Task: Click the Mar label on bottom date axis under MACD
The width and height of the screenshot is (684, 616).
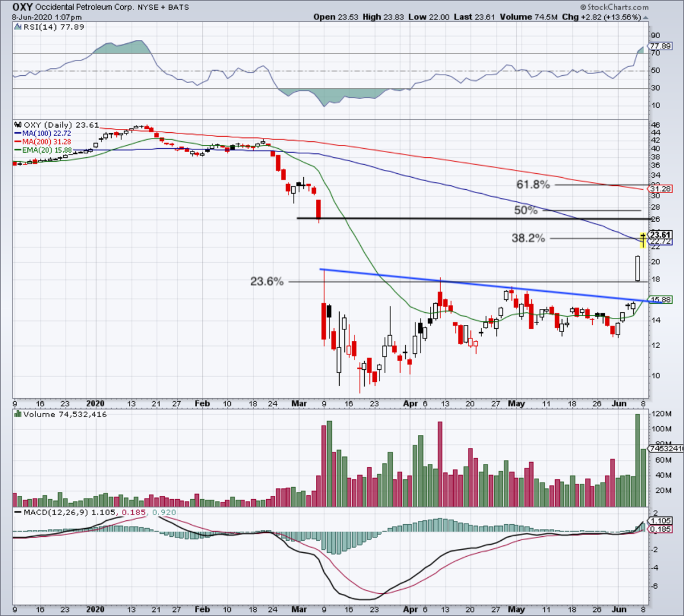Action: (299, 609)
